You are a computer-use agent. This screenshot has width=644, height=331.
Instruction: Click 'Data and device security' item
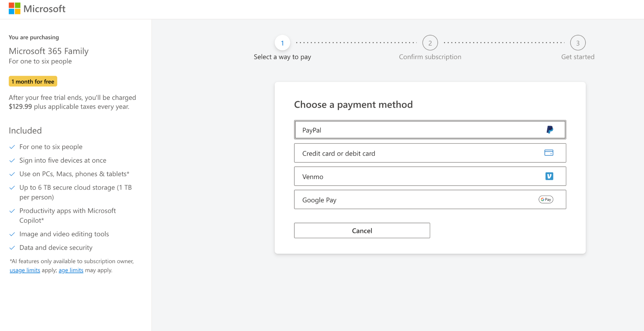[x=56, y=247]
